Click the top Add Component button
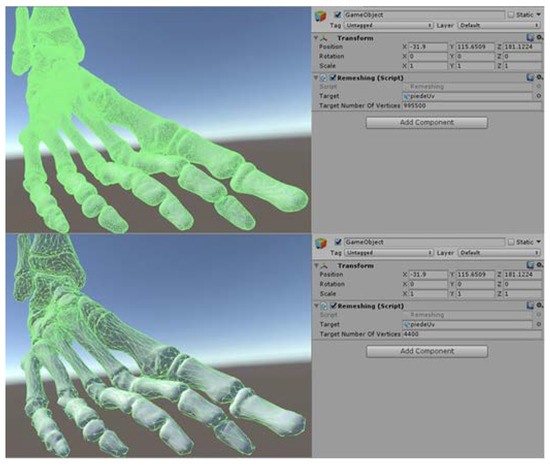The height and width of the screenshot is (467, 550). tap(427, 122)
